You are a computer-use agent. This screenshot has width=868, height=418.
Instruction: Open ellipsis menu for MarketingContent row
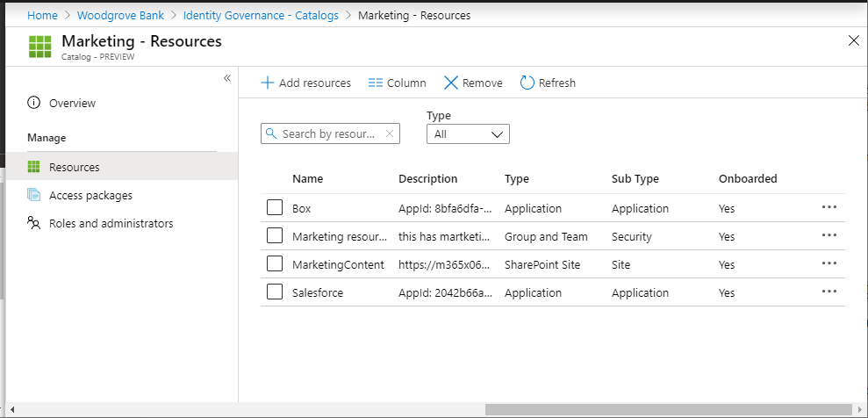829,264
